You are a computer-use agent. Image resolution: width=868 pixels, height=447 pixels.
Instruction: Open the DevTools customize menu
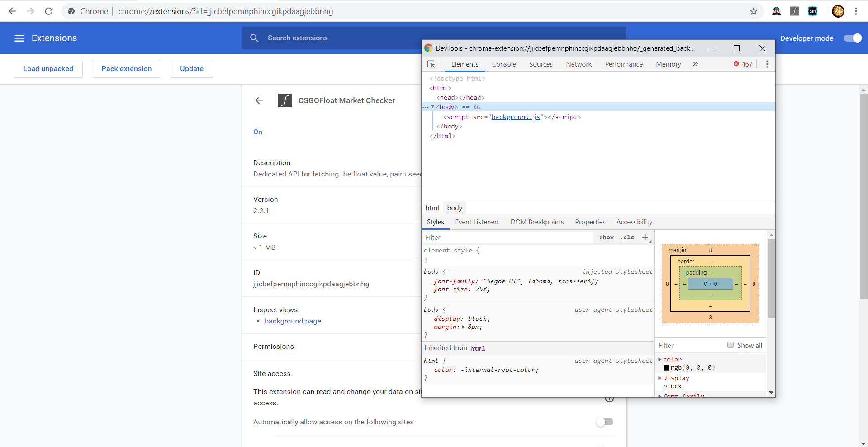767,64
